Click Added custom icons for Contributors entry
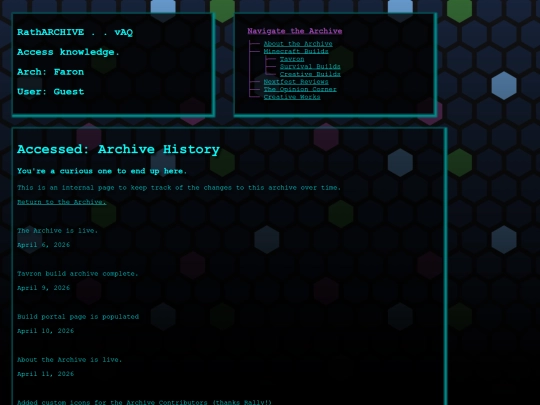Screen dimensions: 540x405 144,402
